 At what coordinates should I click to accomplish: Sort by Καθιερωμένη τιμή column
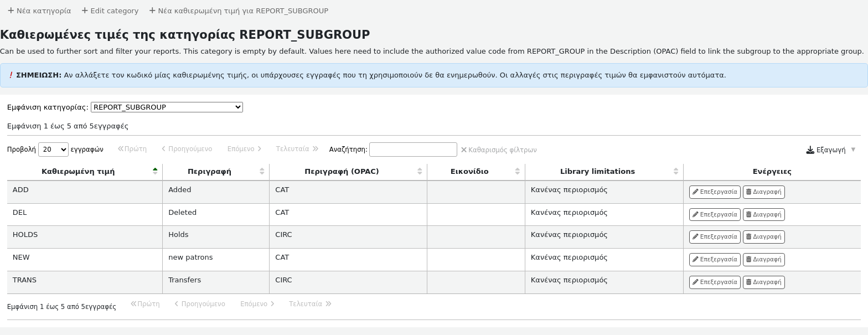(x=78, y=172)
